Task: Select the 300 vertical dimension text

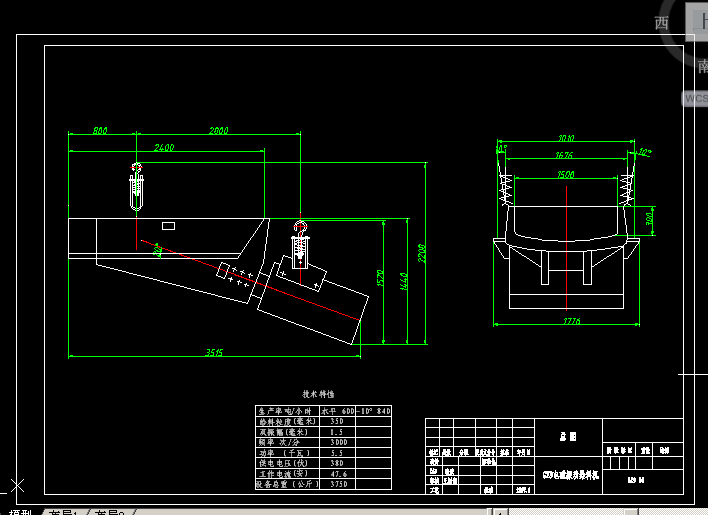Action: pos(649,219)
